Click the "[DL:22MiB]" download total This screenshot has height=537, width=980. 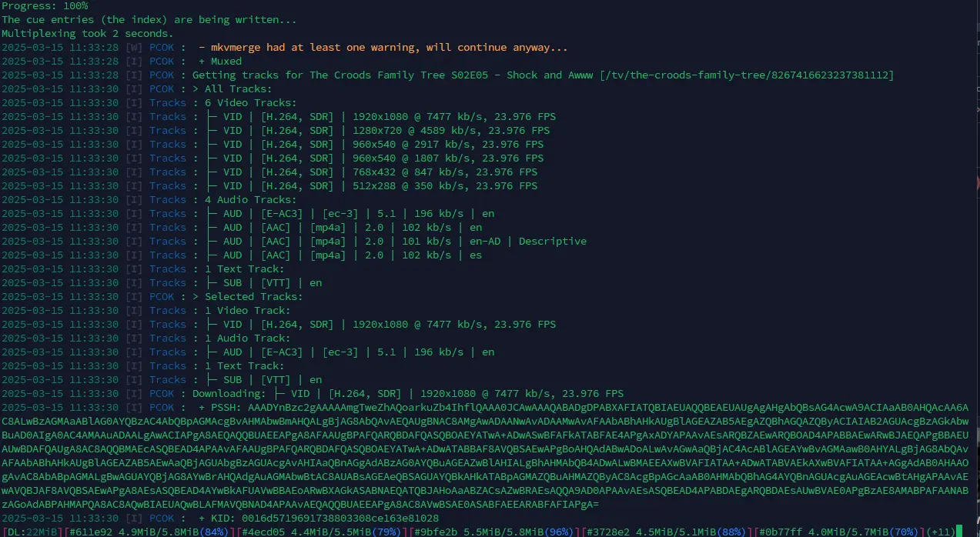[x=32, y=532]
